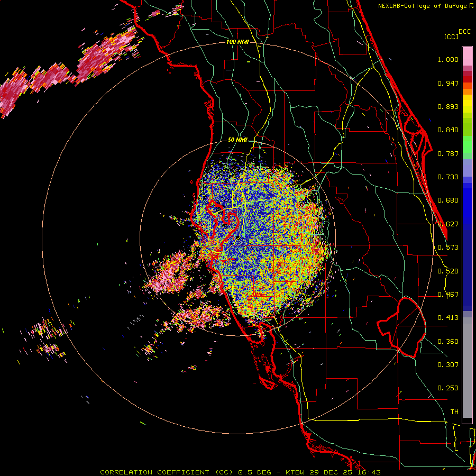Click the 0.360 scale value
The image size is (476, 476).
point(448,342)
